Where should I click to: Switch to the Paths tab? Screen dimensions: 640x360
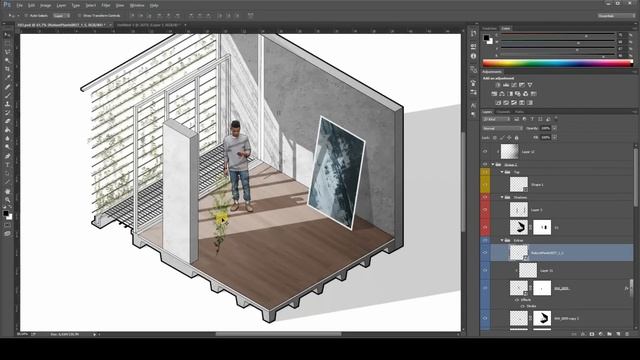pos(519,111)
